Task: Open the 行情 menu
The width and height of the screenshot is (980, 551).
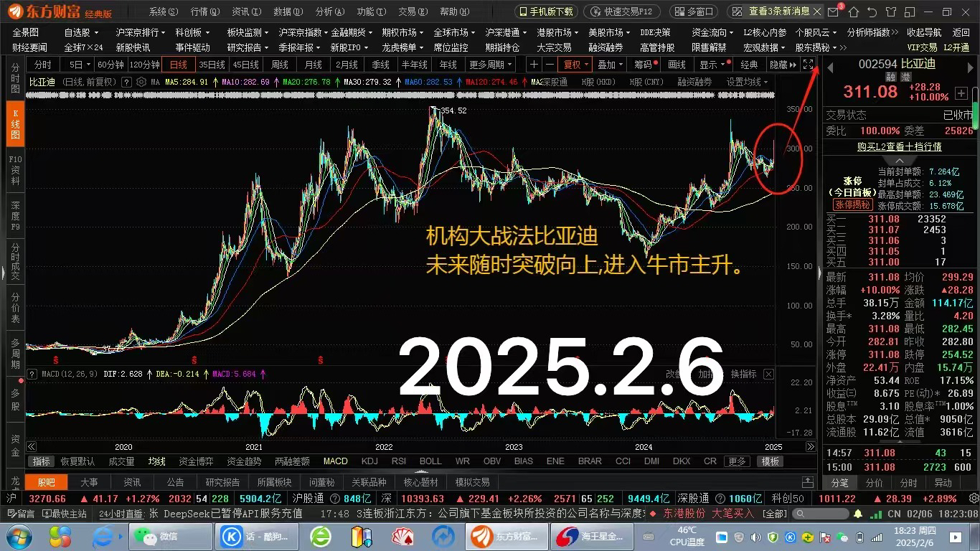Action: [x=205, y=12]
